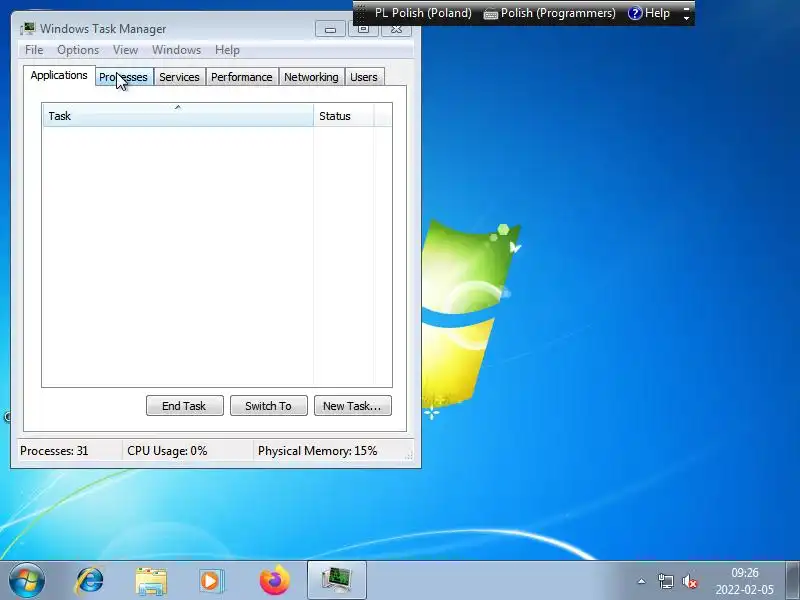Open the File menu
The height and width of the screenshot is (600, 800).
click(x=34, y=50)
